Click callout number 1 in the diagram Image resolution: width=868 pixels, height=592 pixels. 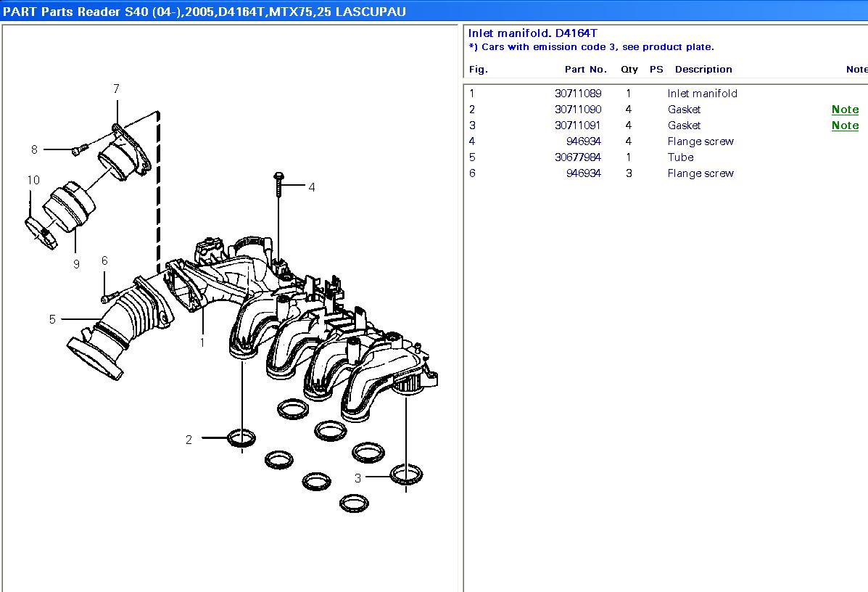click(202, 343)
